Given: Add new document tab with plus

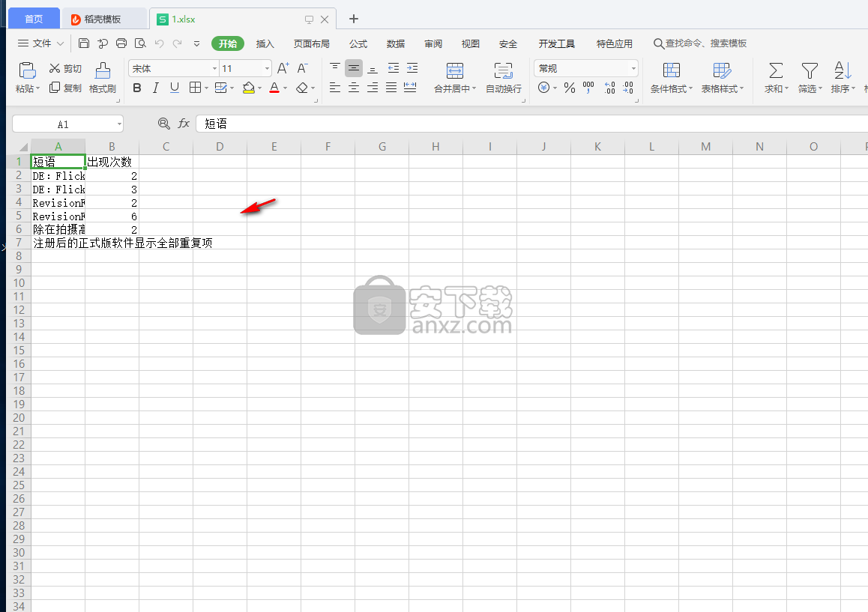Looking at the screenshot, I should pyautogui.click(x=354, y=19).
